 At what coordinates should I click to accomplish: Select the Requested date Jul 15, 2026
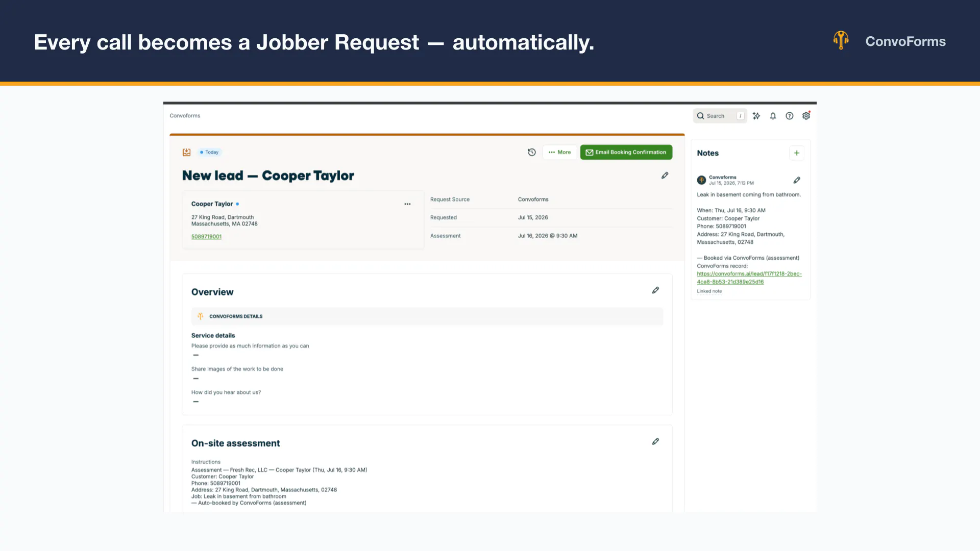(533, 217)
